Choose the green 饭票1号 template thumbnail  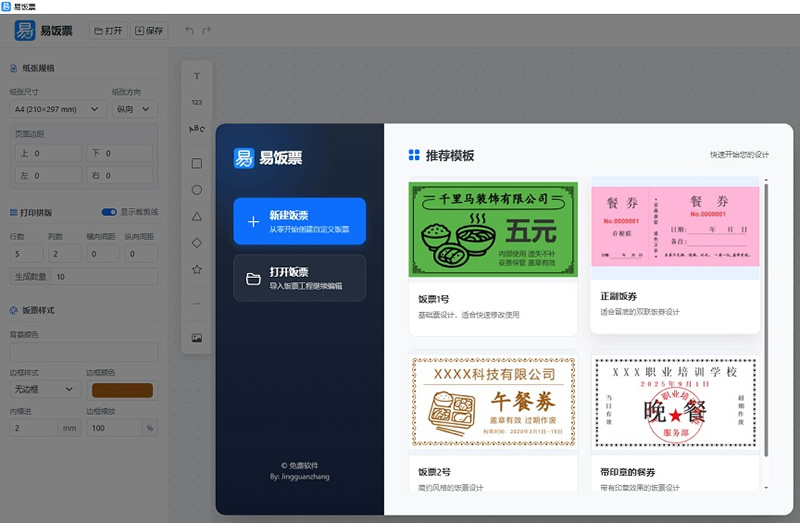493,229
